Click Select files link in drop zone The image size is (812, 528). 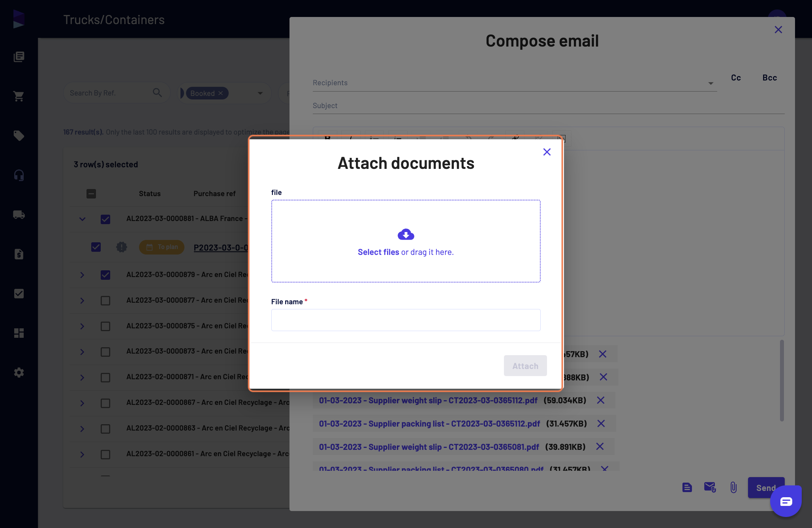[x=378, y=252]
